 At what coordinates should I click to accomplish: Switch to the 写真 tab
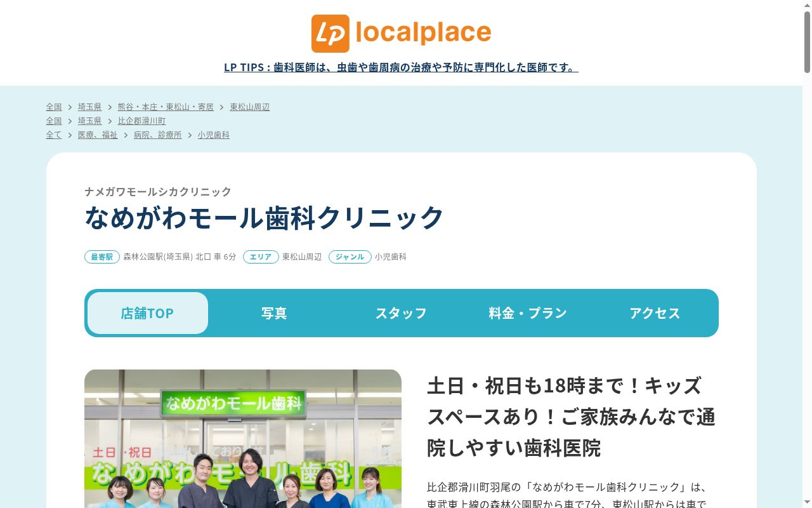click(274, 313)
